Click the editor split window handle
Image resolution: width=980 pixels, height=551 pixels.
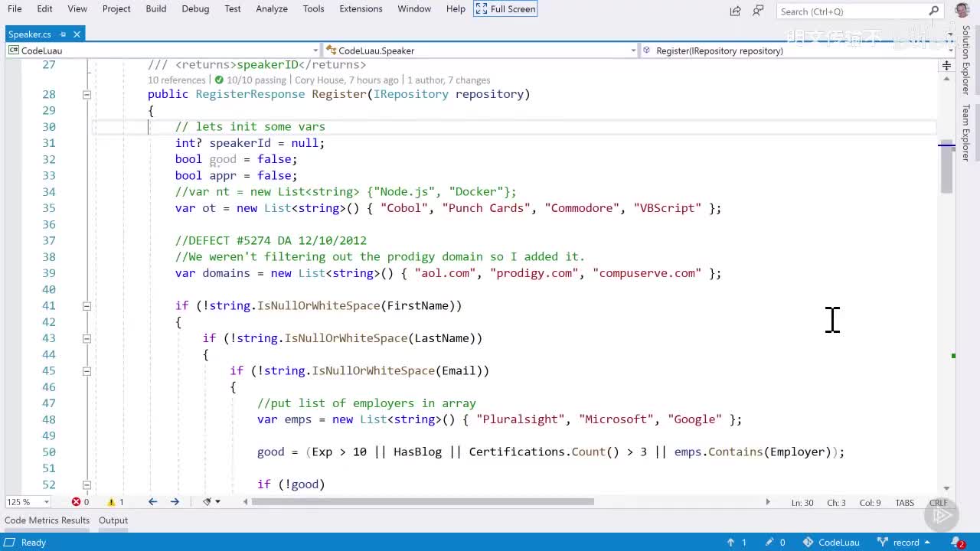947,66
